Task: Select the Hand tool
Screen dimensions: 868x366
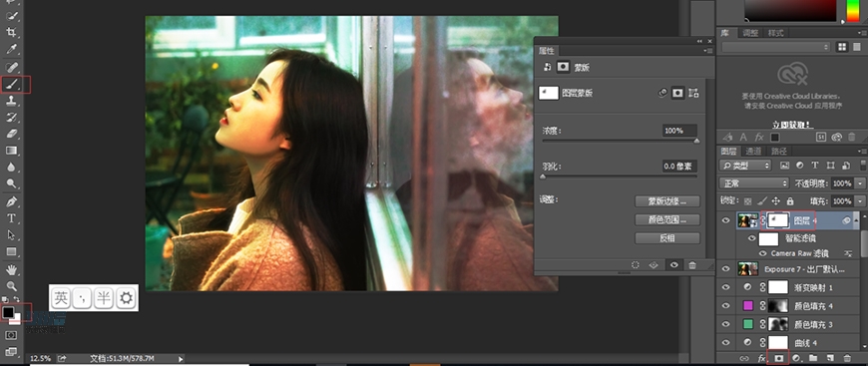Action: 12,269
